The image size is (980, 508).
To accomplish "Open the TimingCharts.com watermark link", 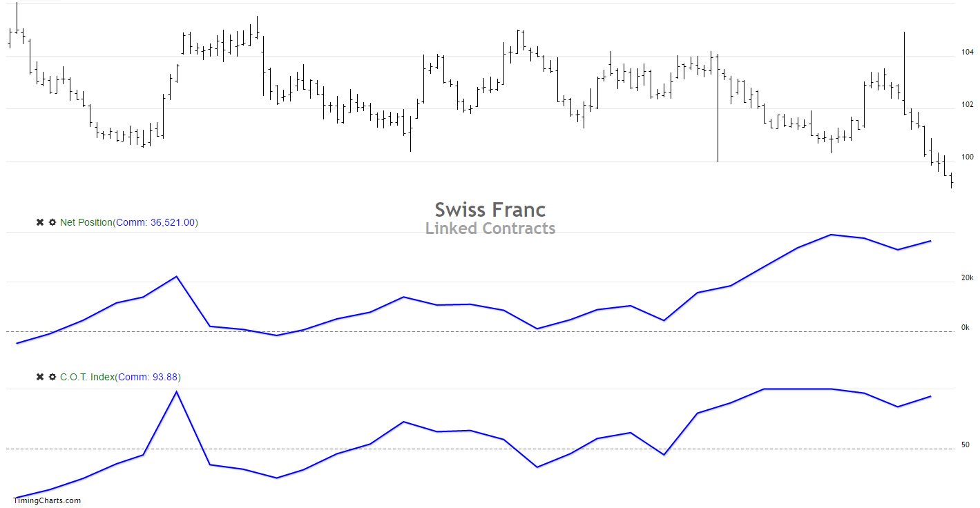I will (48, 500).
